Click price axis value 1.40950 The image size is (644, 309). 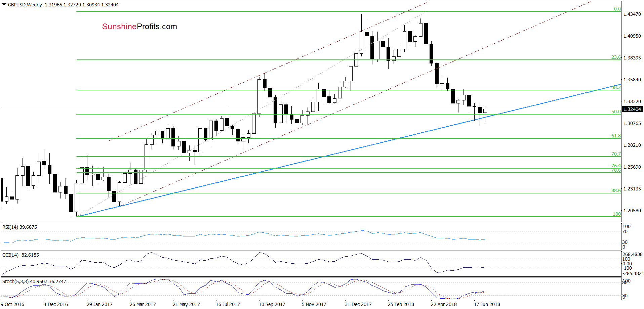(x=632, y=36)
